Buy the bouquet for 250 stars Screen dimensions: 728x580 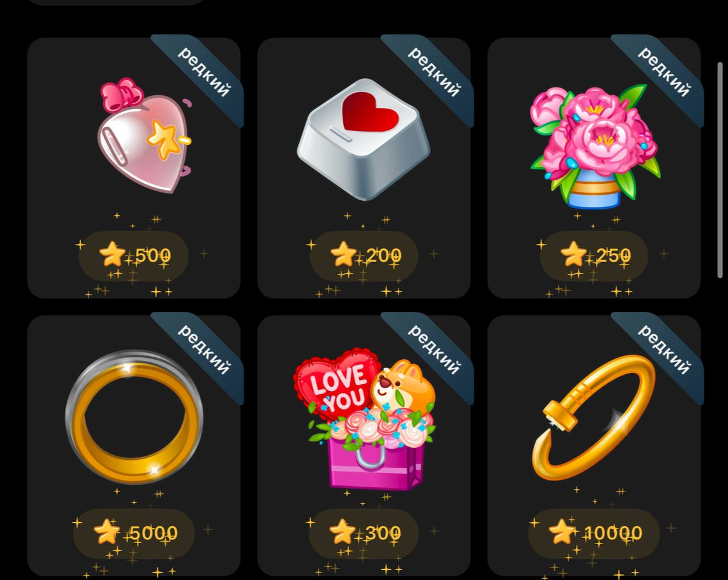click(594, 255)
